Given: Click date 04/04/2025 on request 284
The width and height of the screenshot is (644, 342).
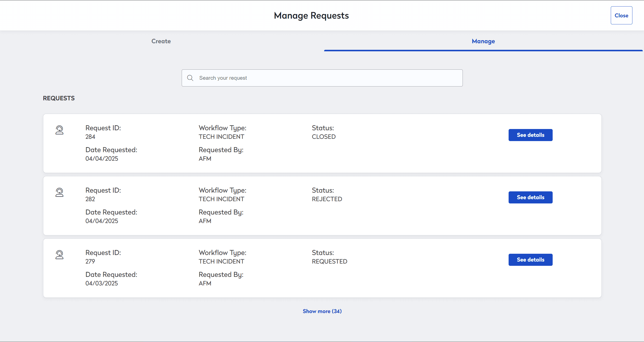Looking at the screenshot, I should 102,158.
